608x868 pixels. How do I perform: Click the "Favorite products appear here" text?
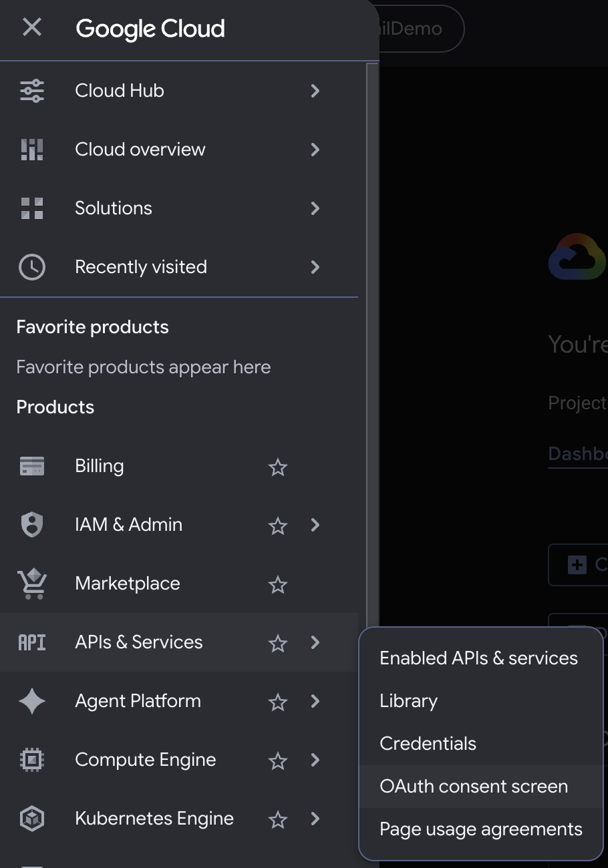tap(144, 367)
